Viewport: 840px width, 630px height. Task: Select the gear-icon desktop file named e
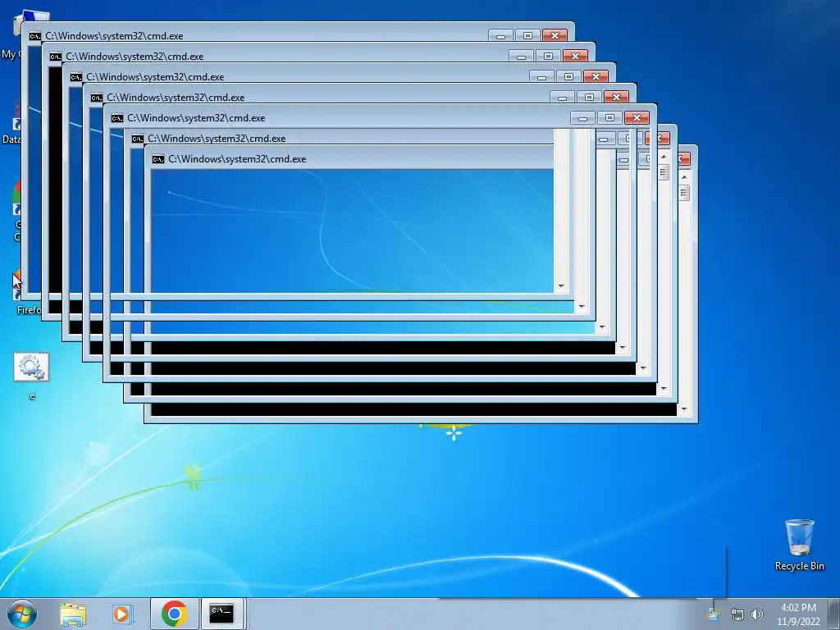tap(32, 376)
